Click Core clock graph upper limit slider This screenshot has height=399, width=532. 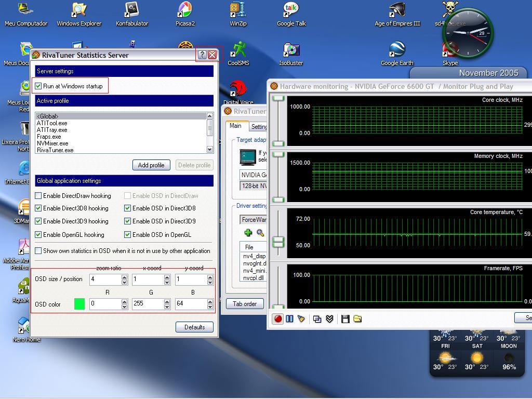pos(278,98)
